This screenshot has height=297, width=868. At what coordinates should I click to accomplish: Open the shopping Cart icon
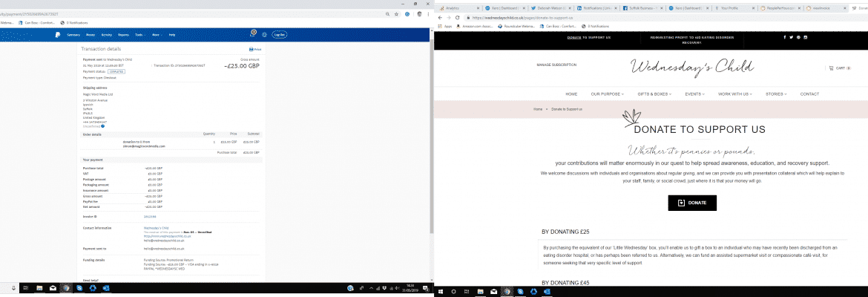pyautogui.click(x=831, y=68)
